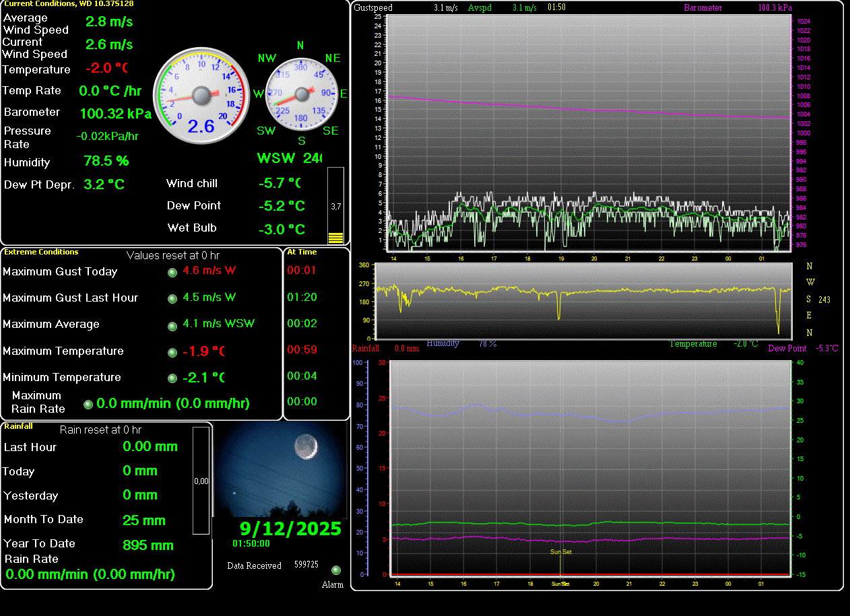Viewport: 850px width, 616px height.
Task: Click the wind direction compass dial
Action: point(301,94)
